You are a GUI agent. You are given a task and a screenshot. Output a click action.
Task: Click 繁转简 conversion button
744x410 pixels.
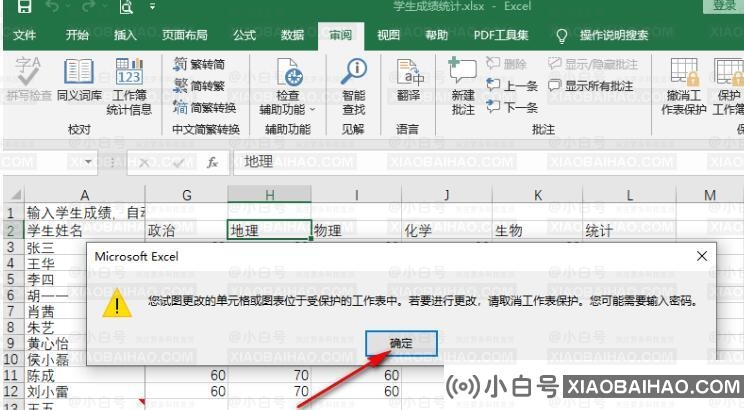coord(199,64)
